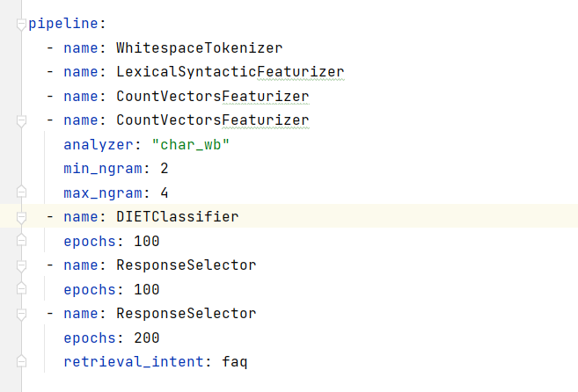The image size is (578, 392).
Task: Click the LexicalSyntacticFeaturizer component name
Action: coord(230,71)
